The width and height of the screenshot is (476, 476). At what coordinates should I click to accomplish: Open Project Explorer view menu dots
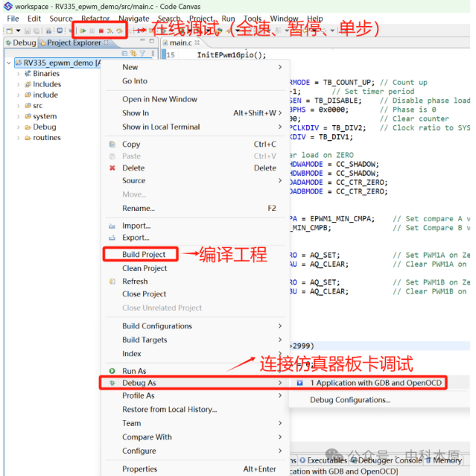coord(153,54)
